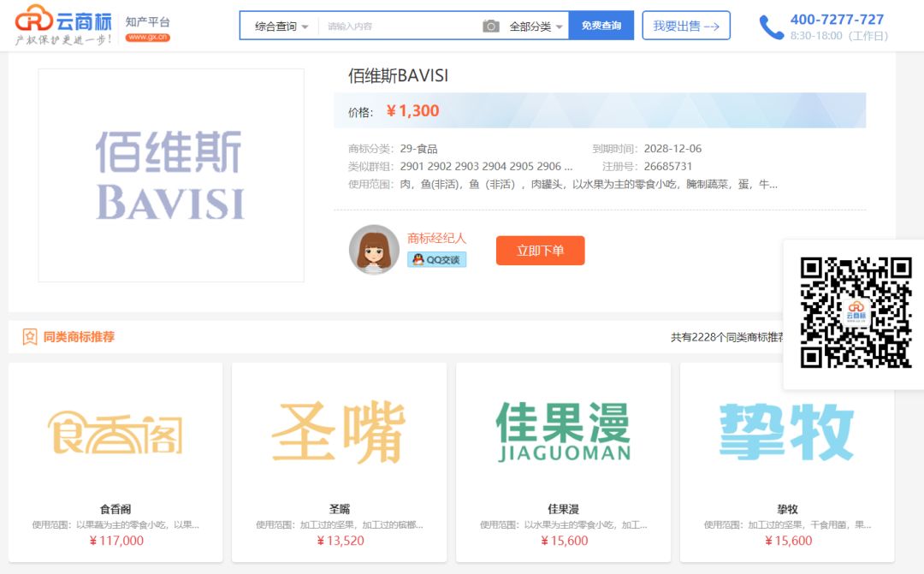Click the 29-食品 trademark class value
Image resolution: width=924 pixels, height=574 pixels.
(419, 149)
